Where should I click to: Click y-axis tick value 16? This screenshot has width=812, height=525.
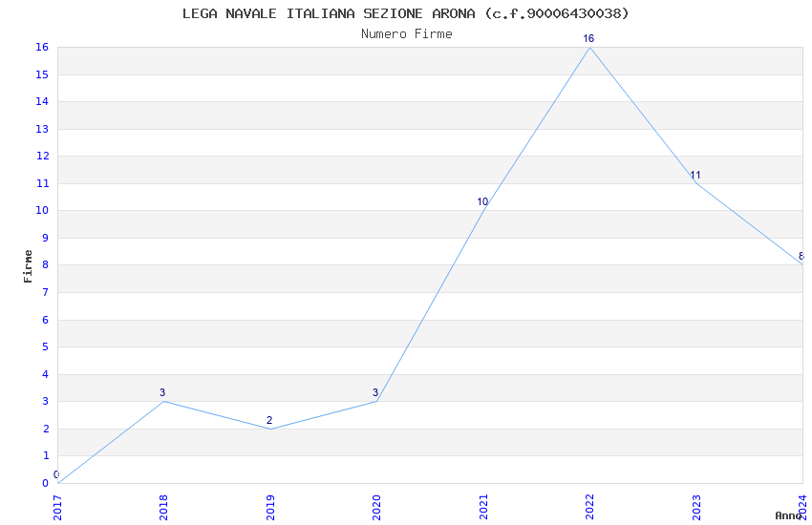pos(42,48)
